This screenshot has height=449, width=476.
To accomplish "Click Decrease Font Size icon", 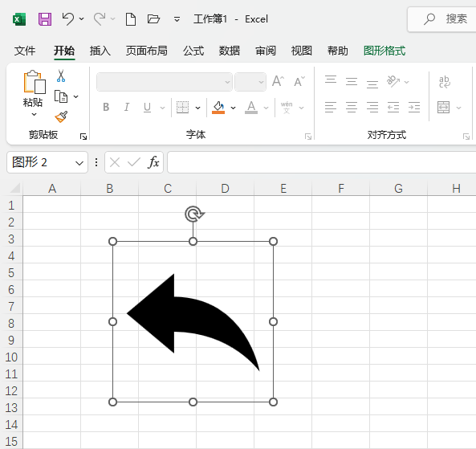I will click(x=299, y=81).
